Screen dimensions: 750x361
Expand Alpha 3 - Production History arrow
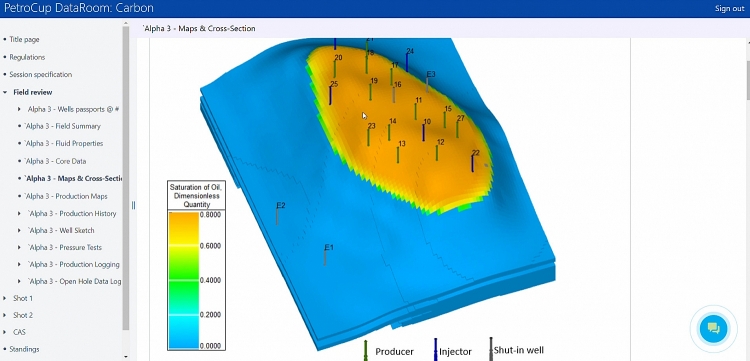click(19, 214)
